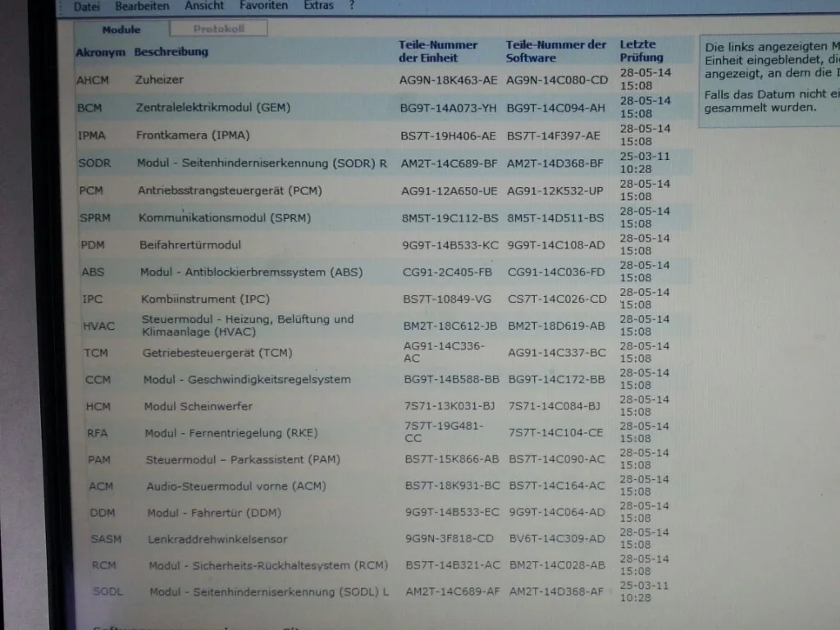This screenshot has height=630, width=840.
Task: Click the Teile-Nummer der Einheit header
Action: [438, 51]
